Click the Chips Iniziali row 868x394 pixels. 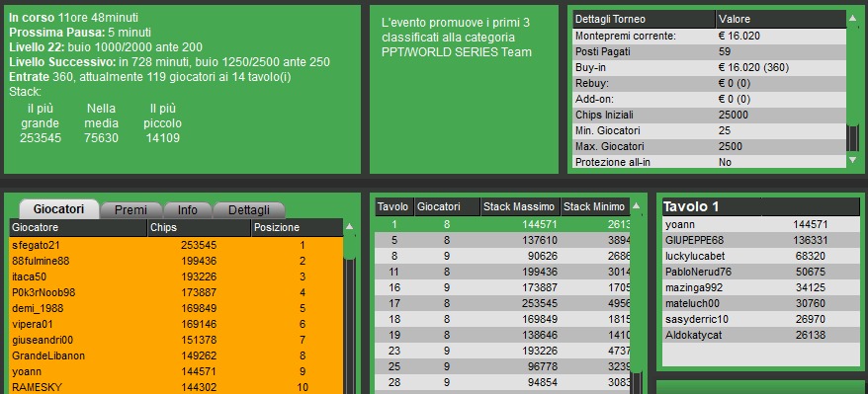click(x=709, y=115)
